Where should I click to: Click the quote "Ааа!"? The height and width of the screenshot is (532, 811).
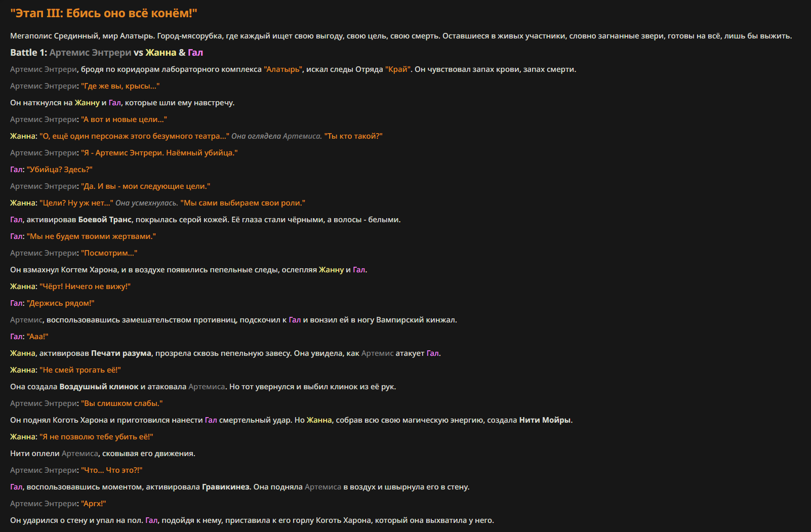[x=37, y=337]
